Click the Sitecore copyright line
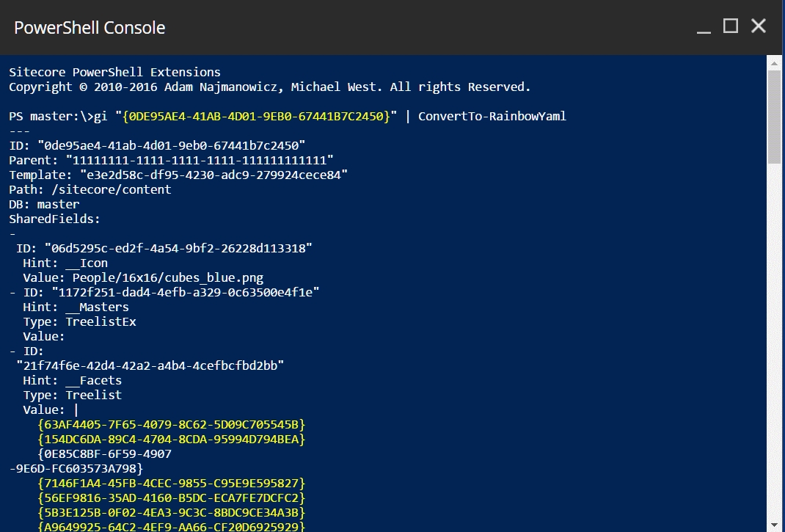This screenshot has width=785, height=532. point(269,87)
